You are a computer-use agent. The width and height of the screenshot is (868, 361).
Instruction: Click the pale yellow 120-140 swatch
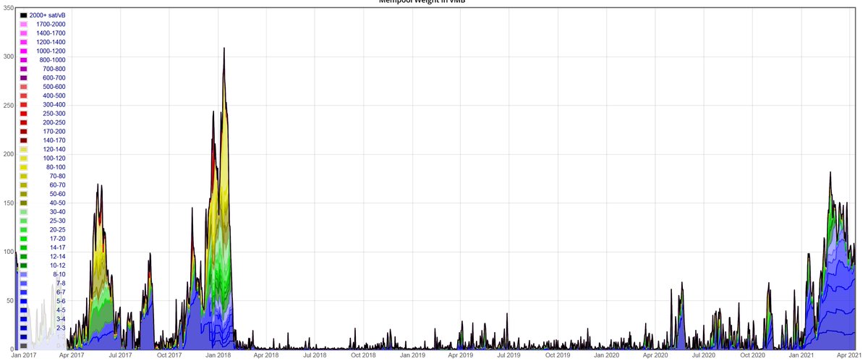click(x=24, y=149)
